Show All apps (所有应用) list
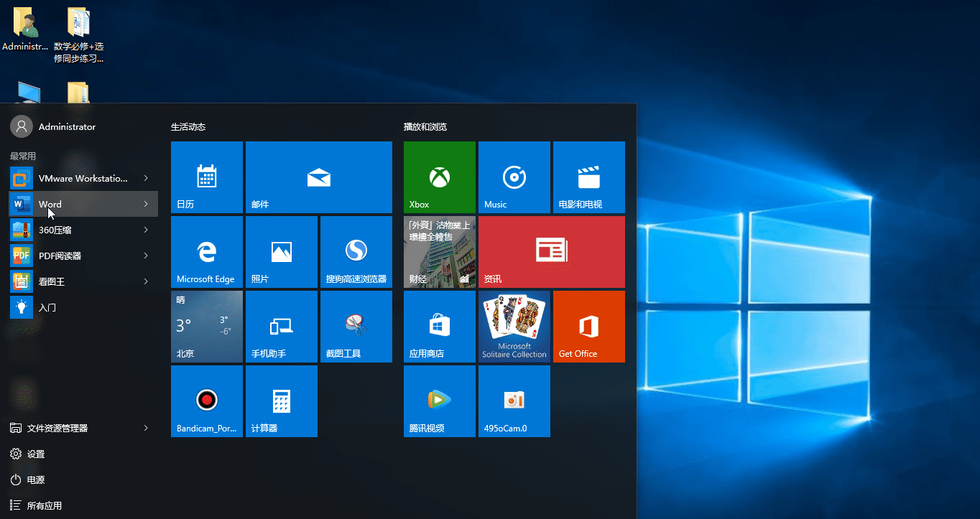980x519 pixels. click(x=43, y=505)
